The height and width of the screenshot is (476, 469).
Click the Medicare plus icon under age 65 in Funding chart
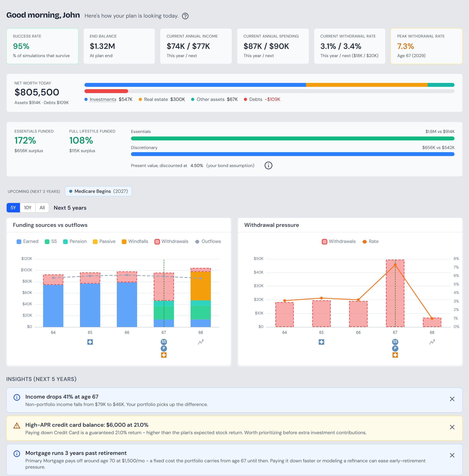pyautogui.click(x=90, y=342)
